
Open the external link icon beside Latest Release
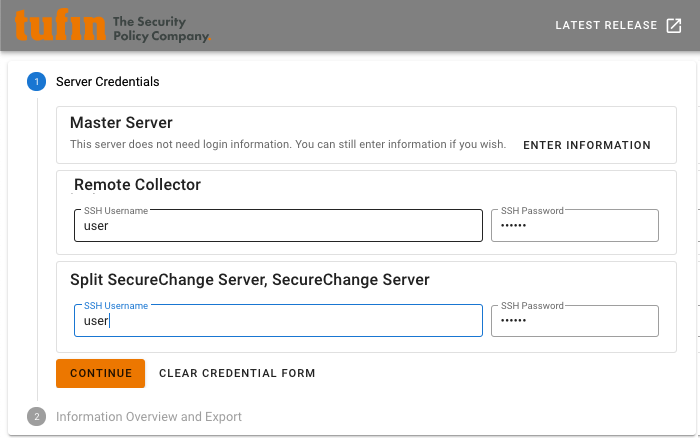pyautogui.click(x=674, y=25)
